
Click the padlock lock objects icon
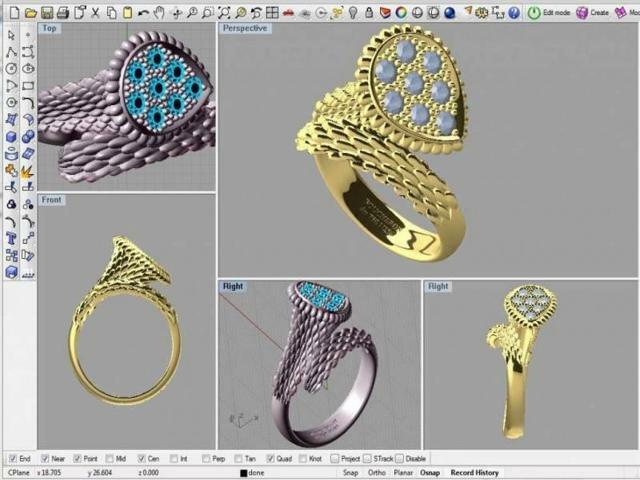pyautogui.click(x=369, y=13)
